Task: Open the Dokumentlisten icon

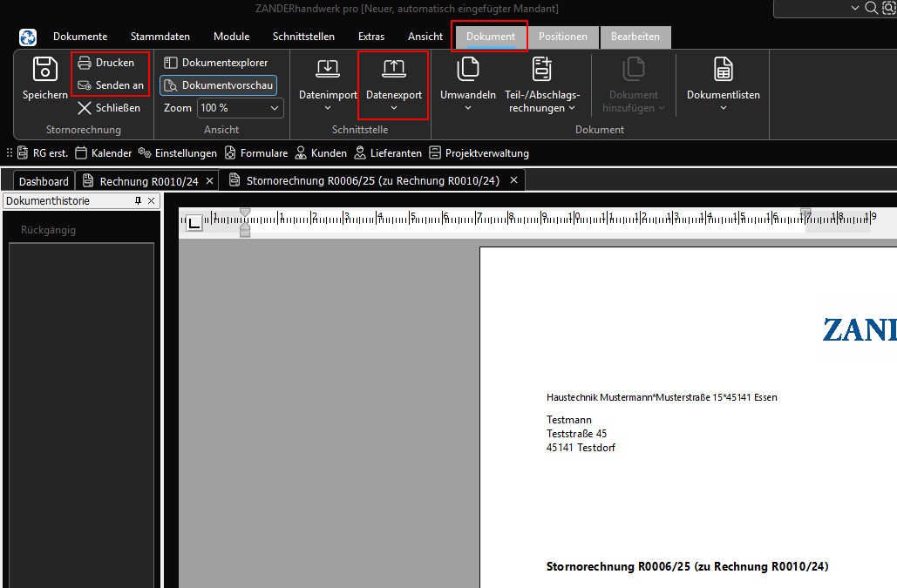Action: coord(723,70)
